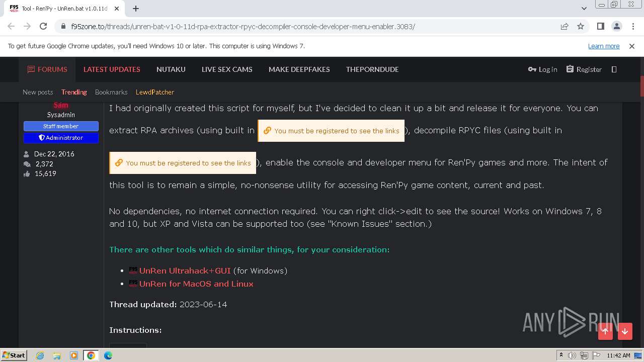
Task: Open the NUTAKU navigation link
Action: (x=171, y=69)
